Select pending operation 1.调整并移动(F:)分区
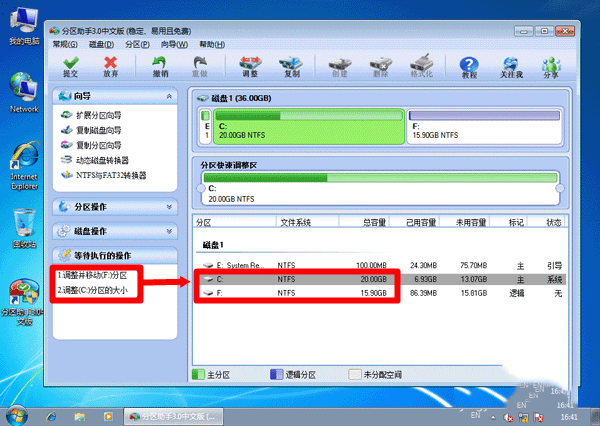This screenshot has height=426, width=600. tap(92, 276)
